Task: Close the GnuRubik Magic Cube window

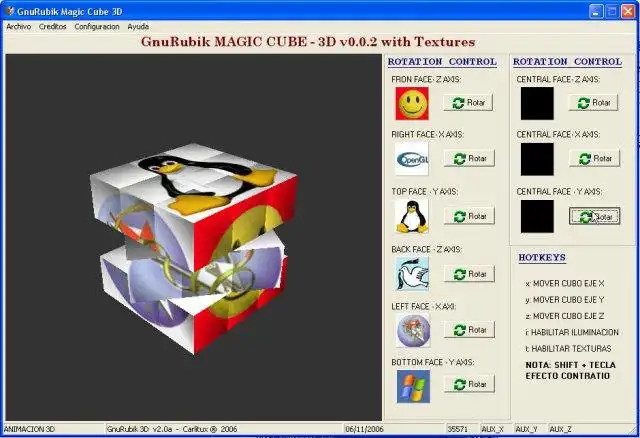Action: tap(628, 11)
